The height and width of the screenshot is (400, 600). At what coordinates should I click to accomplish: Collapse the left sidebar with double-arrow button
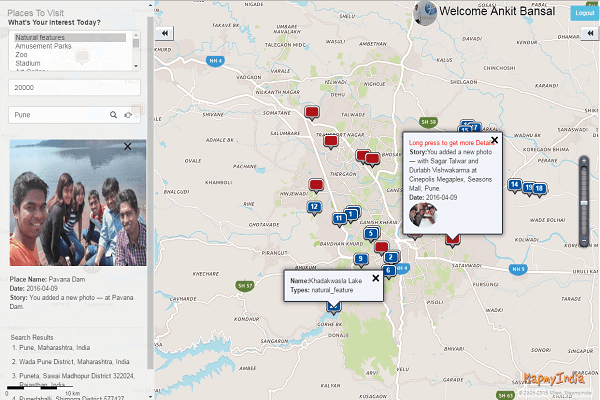click(x=165, y=33)
